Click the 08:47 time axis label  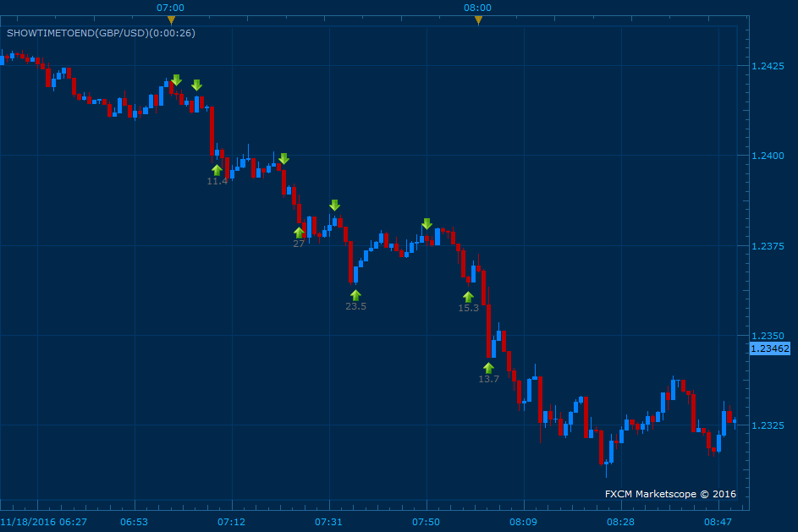[718, 522]
